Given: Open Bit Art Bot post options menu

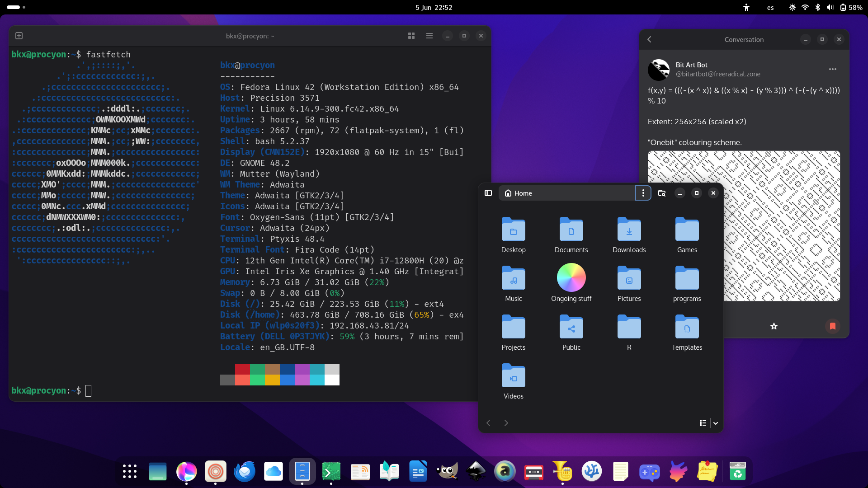Looking at the screenshot, I should (833, 69).
